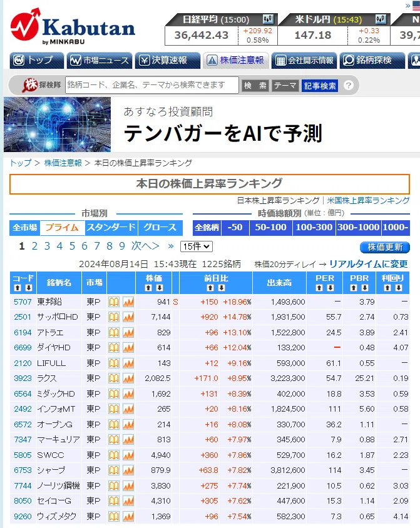
Task: Go to page 9 of rankings
Action: coord(122,246)
